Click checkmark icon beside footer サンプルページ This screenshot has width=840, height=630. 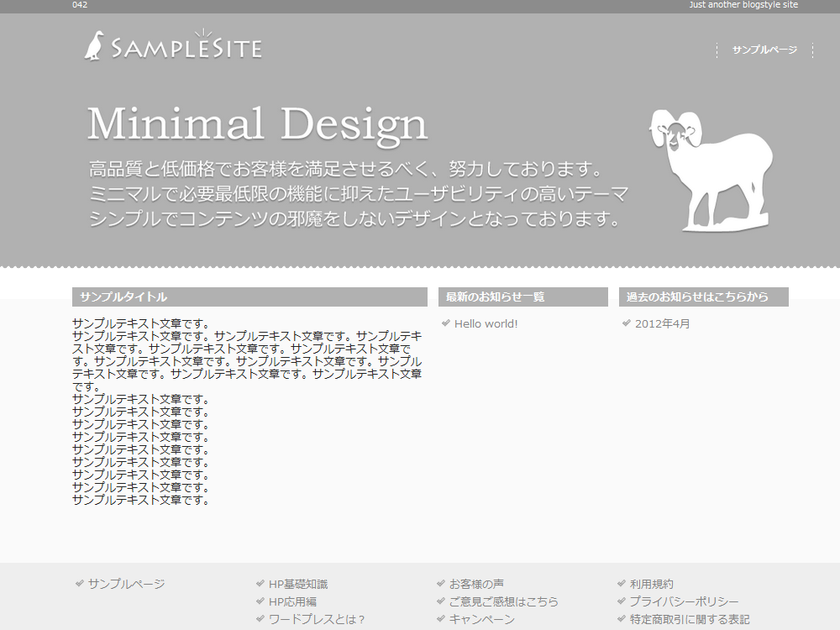pos(79,584)
